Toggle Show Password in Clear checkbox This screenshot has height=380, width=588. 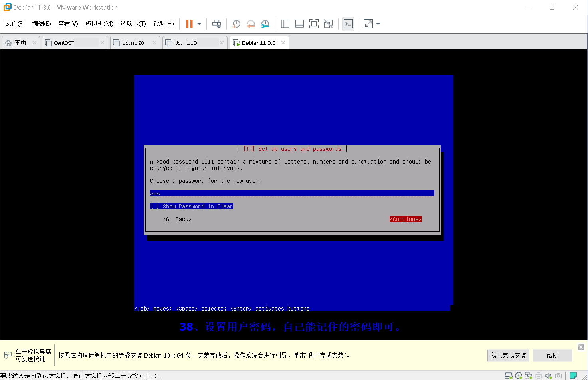click(x=192, y=206)
